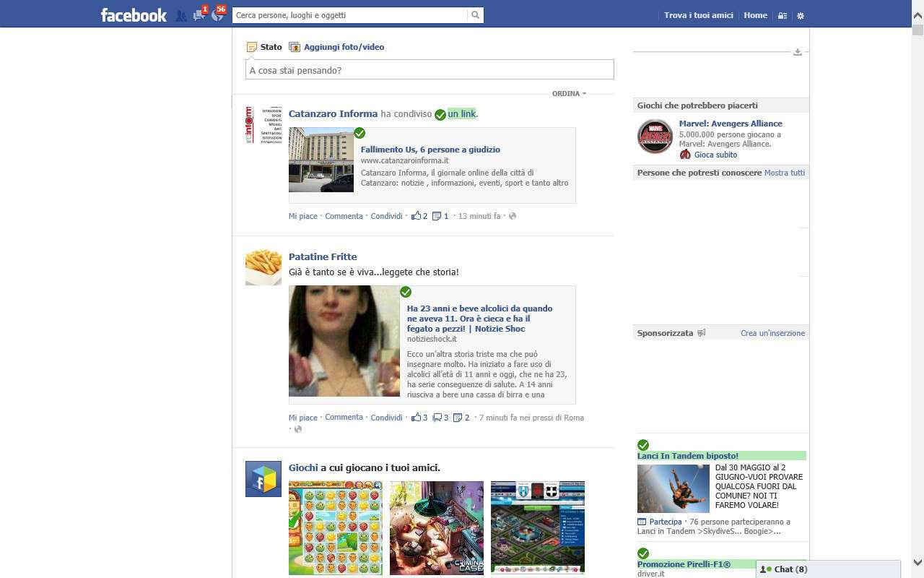Click the Giochi link in the feed heading
The image size is (924, 578).
(303, 467)
